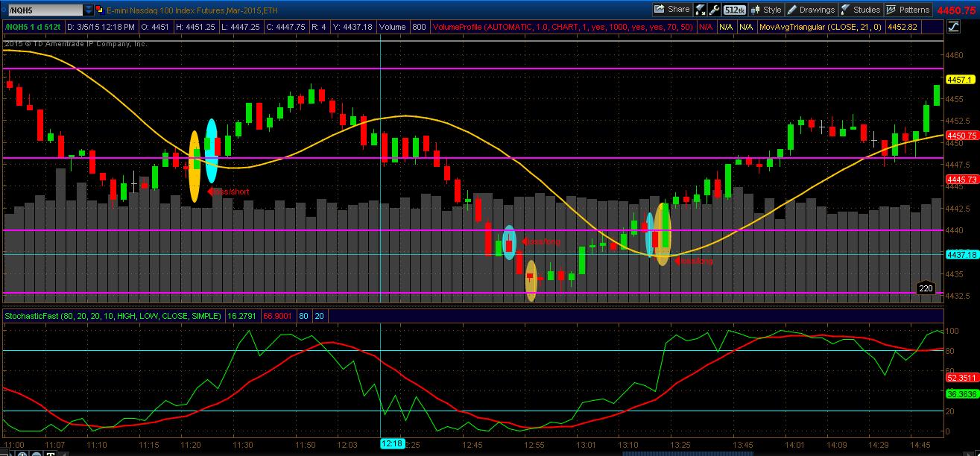This screenshot has width=980, height=456.
Task: Click the red 4445.73 price bubble on axis
Action: click(961, 180)
